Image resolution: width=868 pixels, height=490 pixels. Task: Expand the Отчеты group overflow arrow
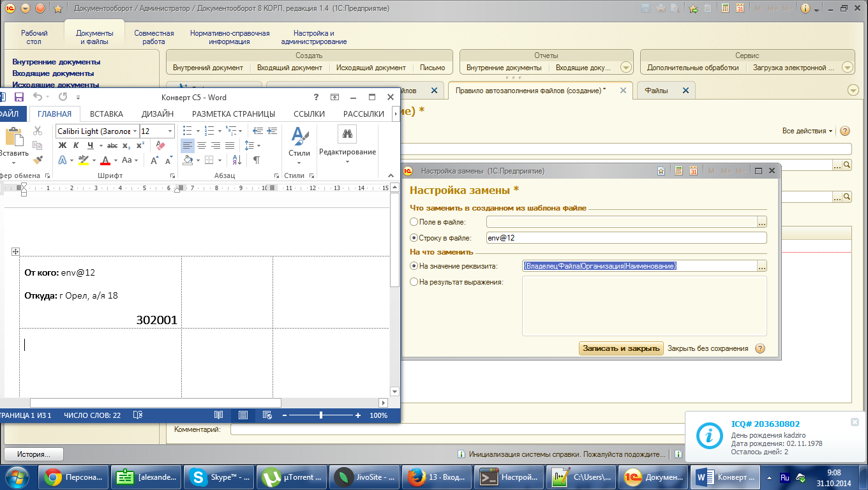pos(625,67)
